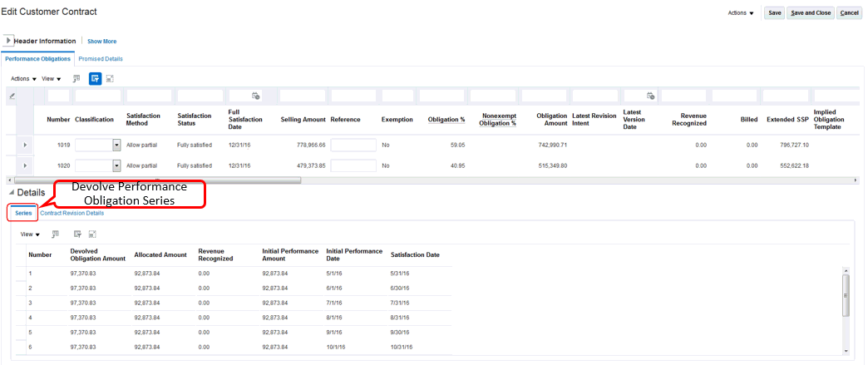The width and height of the screenshot is (868, 365).
Task: Open View menu in Series toolbar
Action: click(31, 234)
